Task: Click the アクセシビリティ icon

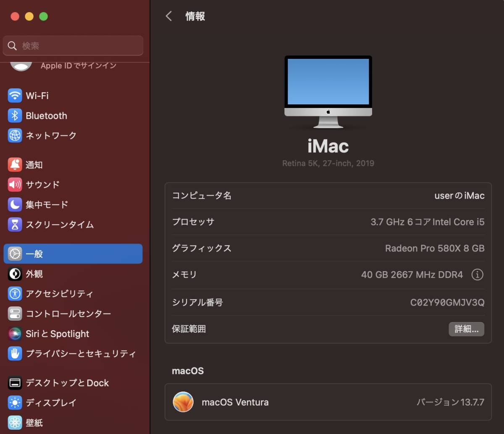Action: (15, 294)
